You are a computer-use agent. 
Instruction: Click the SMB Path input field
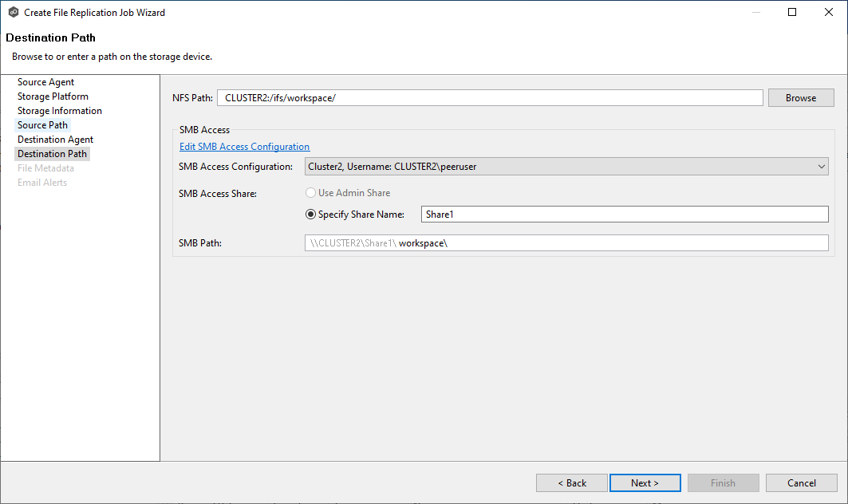(x=566, y=243)
